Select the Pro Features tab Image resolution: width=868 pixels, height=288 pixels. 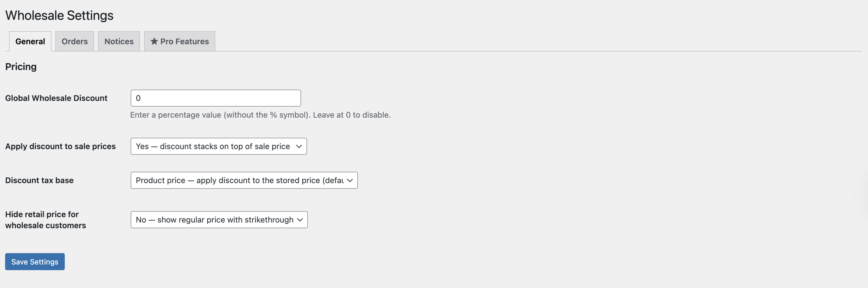click(x=179, y=41)
